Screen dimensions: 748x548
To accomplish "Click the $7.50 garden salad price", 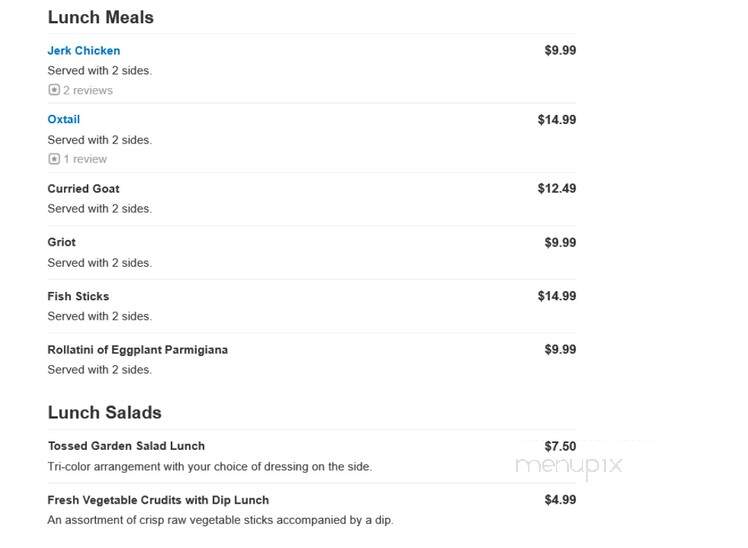I will click(560, 446).
